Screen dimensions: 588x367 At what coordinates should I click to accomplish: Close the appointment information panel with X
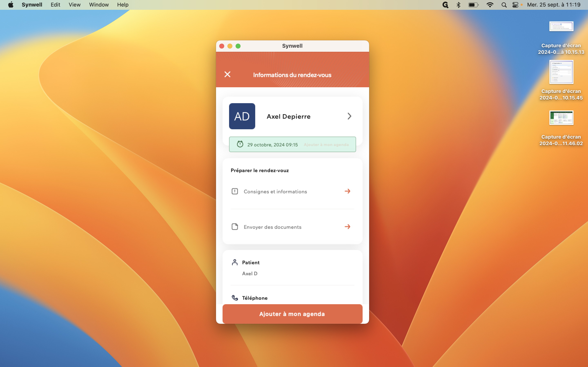[227, 74]
